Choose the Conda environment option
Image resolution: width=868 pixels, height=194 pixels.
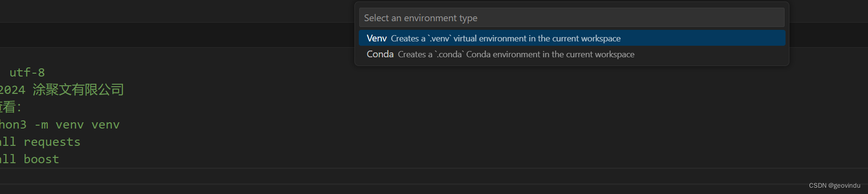click(x=571, y=54)
